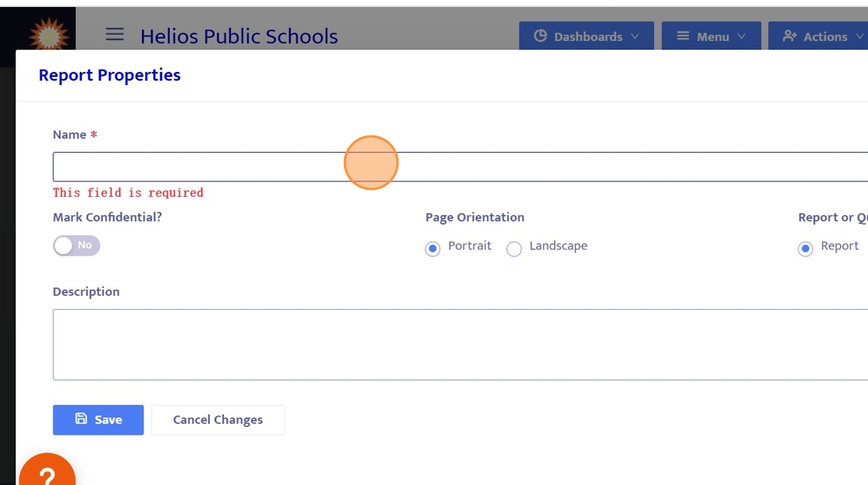This screenshot has height=485, width=868.
Task: Click the Menu lines icon
Action: click(683, 36)
